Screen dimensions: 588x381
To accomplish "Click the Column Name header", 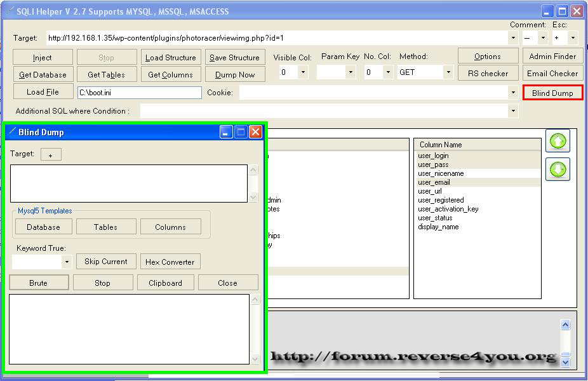I will click(x=478, y=145).
